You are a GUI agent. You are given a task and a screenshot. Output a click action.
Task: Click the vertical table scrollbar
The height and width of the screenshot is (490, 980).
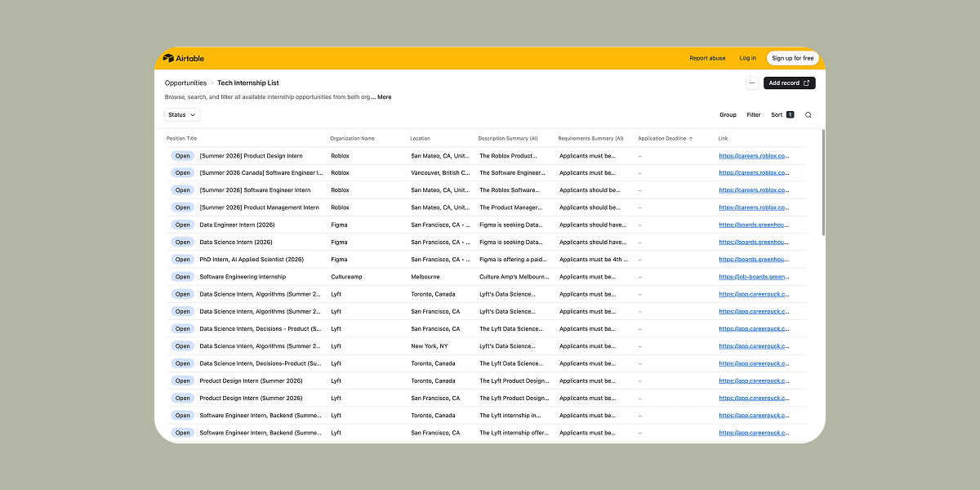[822, 184]
